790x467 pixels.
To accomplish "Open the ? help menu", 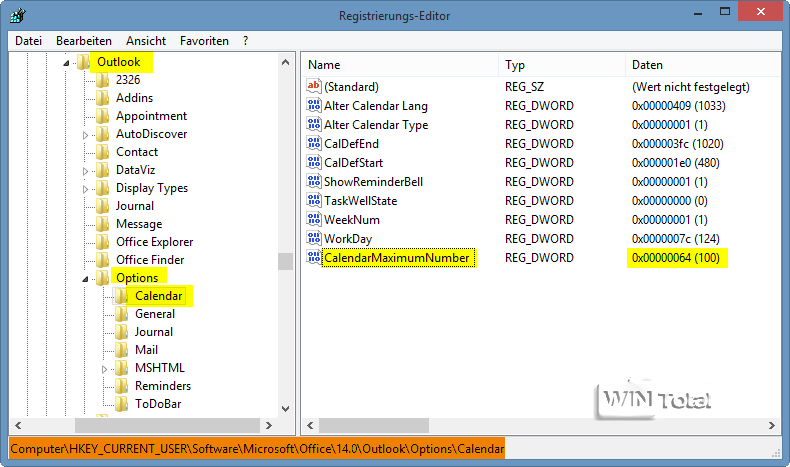I will tap(245, 41).
